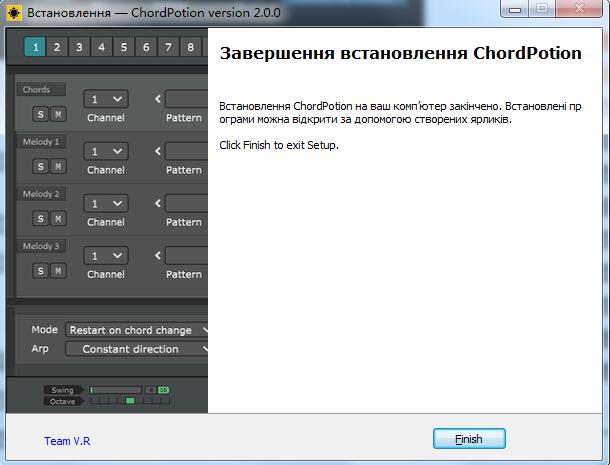Viewport: 610px width, 465px height.
Task: Click the Swing label
Action: point(62,390)
